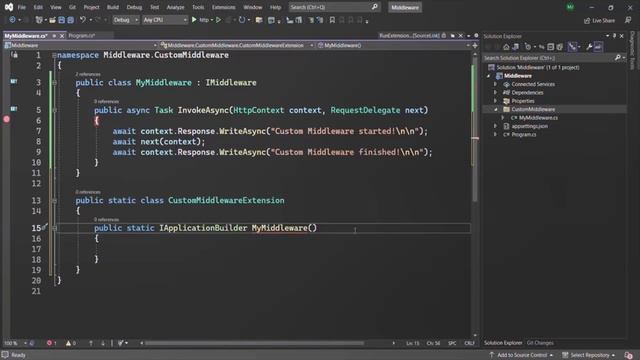This screenshot has height=360, width=640.
Task: Click the Middleware solution name button in title bar
Action: (404, 7)
